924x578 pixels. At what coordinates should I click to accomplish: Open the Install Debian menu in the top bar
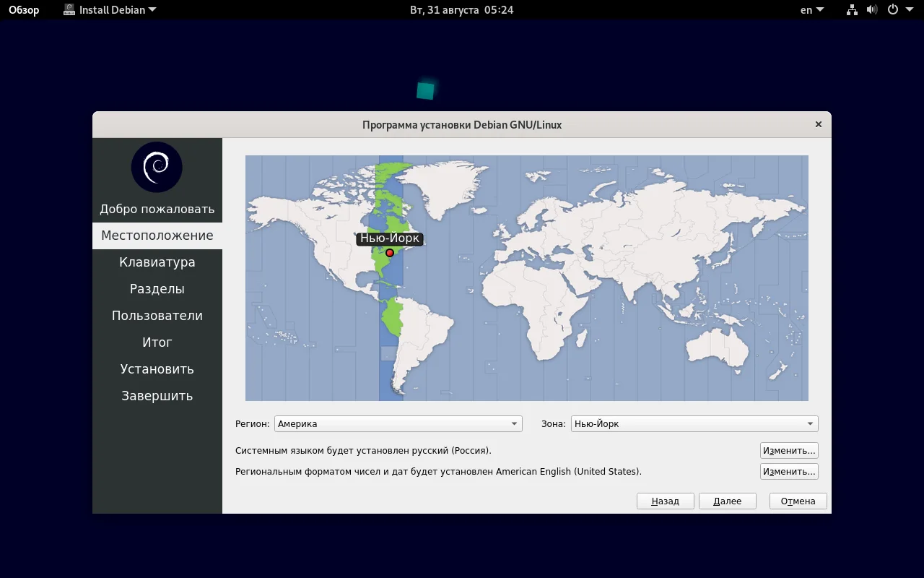(108, 9)
